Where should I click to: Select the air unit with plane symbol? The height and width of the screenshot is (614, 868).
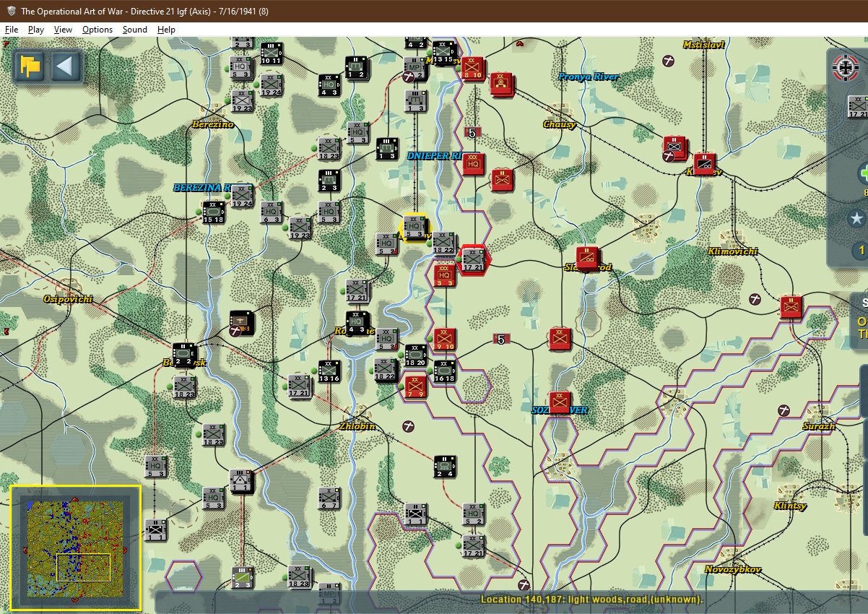point(242,322)
